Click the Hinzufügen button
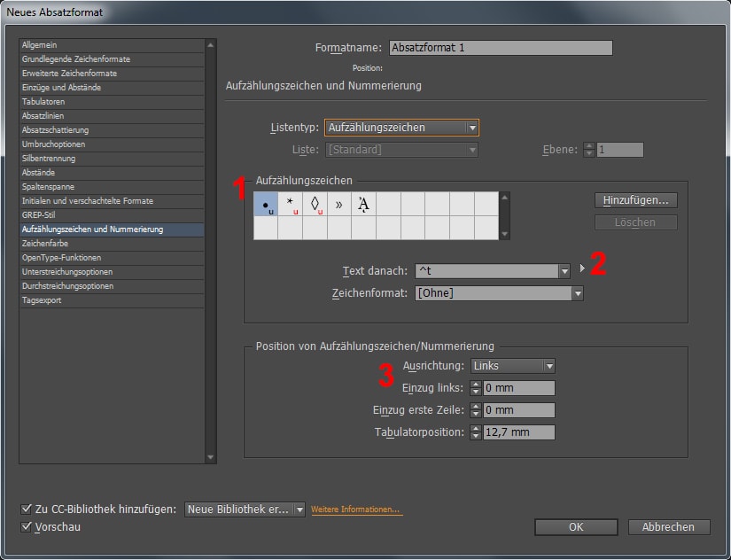The width and height of the screenshot is (731, 560). point(634,201)
